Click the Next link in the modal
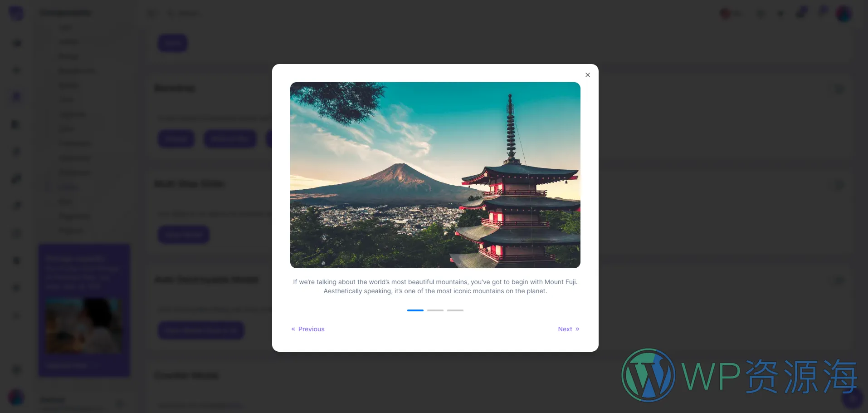The image size is (868, 413). (x=568, y=329)
